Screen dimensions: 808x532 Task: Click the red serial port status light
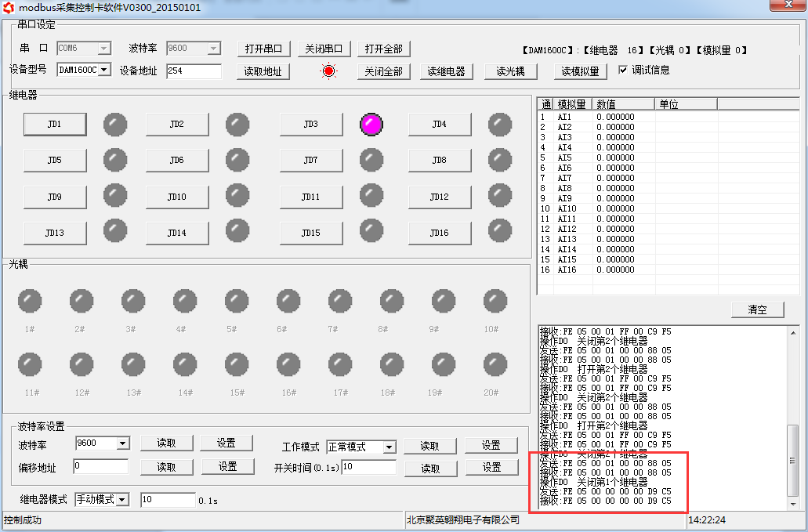328,71
